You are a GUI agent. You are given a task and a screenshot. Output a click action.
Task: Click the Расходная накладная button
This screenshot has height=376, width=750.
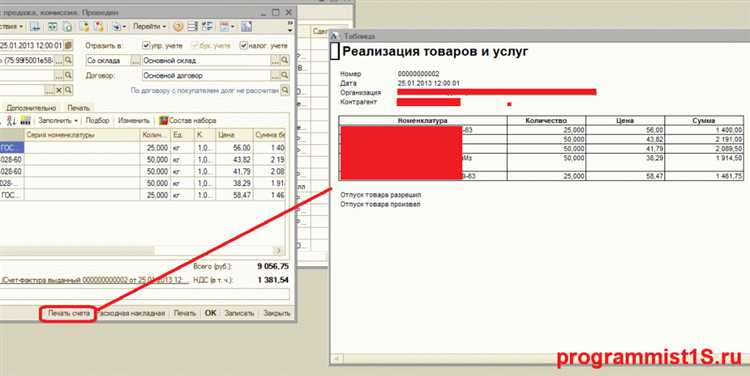[x=132, y=313]
